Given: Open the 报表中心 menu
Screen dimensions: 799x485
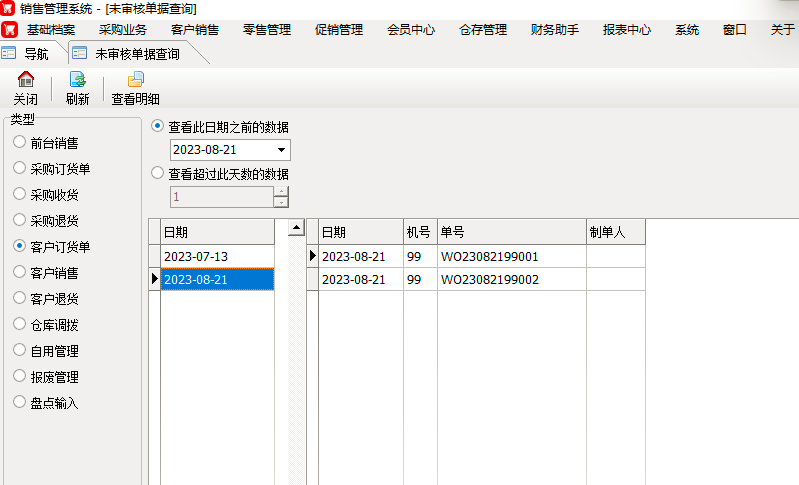Looking at the screenshot, I should (x=627, y=30).
